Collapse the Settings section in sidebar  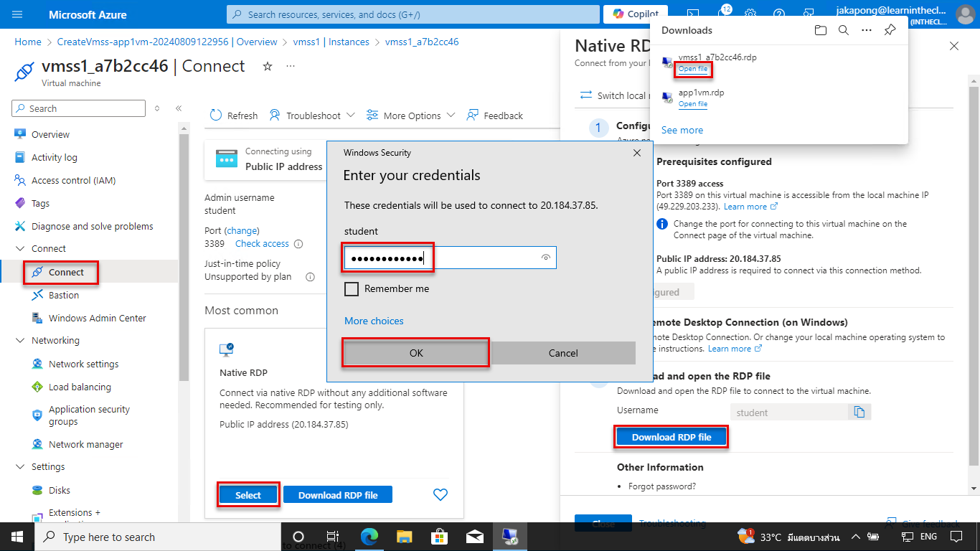[19, 466]
